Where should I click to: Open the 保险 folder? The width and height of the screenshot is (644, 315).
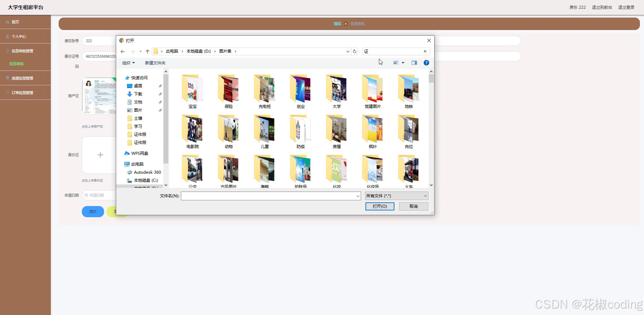pyautogui.click(x=229, y=91)
